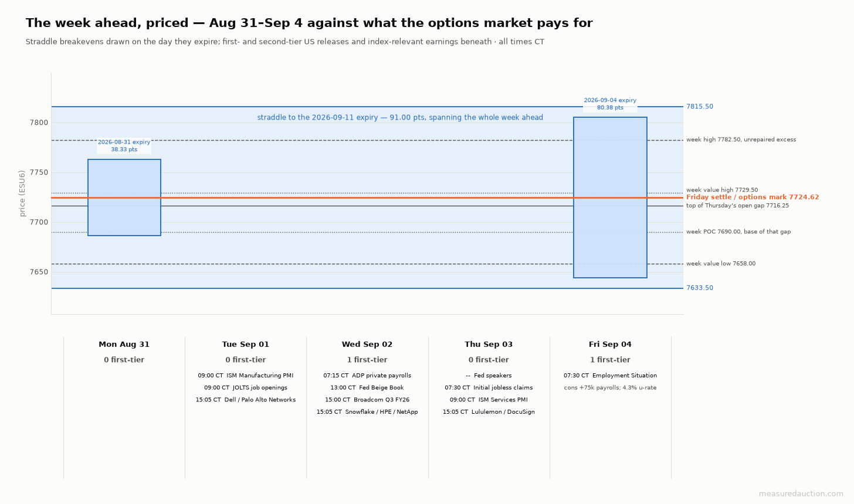
Task: Click the 7633.50 lower breakeven label
Action: 700,288
